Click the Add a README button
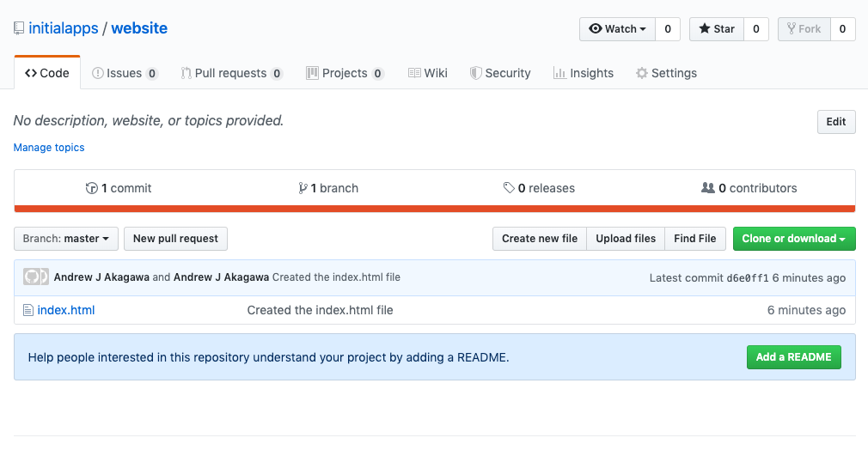Viewport: 868px width, 450px height. 794,357
